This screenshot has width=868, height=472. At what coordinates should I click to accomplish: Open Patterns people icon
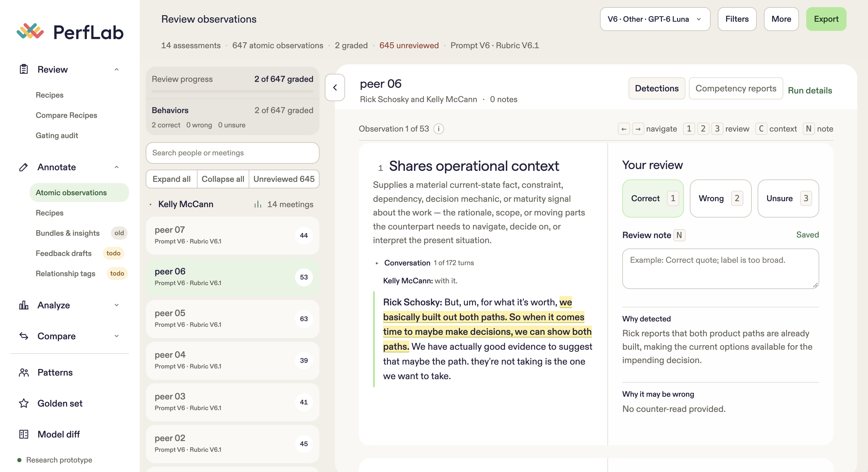click(23, 373)
